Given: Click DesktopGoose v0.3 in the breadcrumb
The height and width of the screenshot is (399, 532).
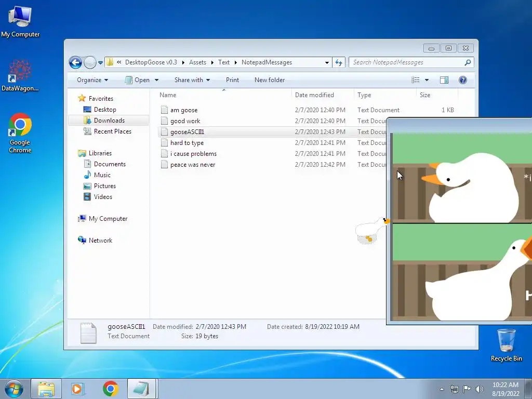Looking at the screenshot, I should [151, 62].
